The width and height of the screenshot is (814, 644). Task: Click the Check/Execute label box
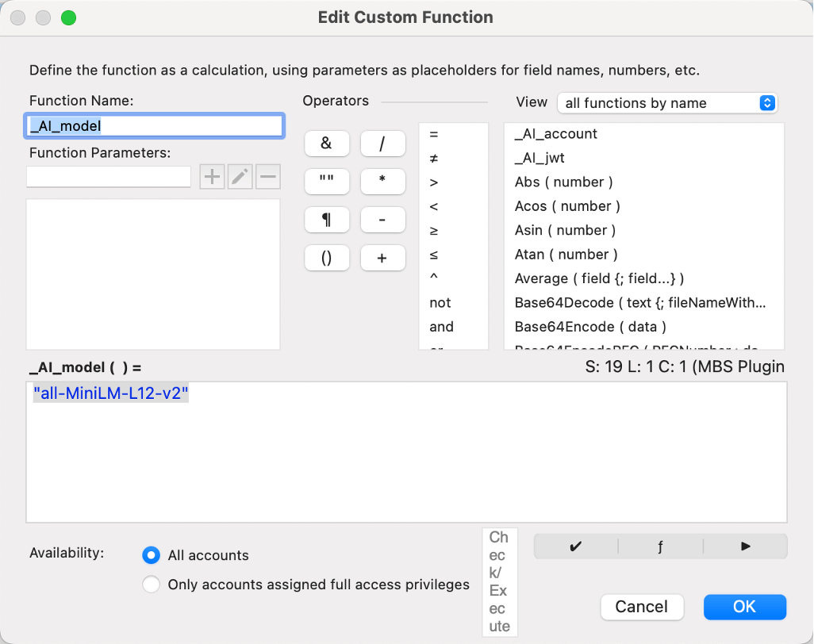499,581
